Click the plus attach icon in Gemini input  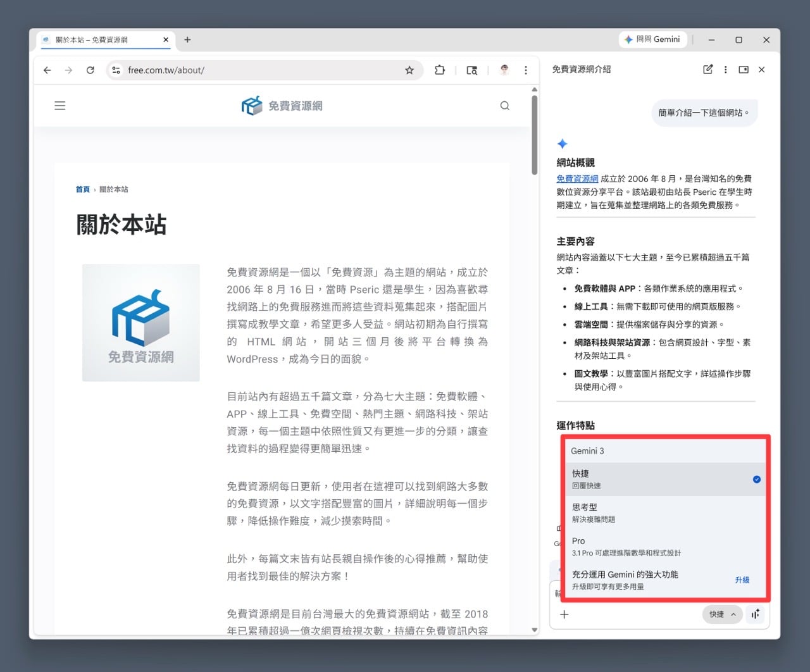pyautogui.click(x=564, y=614)
